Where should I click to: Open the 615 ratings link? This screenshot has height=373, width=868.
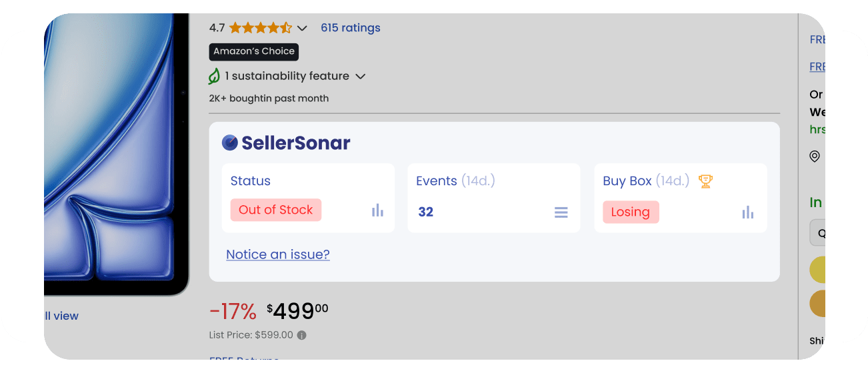pyautogui.click(x=350, y=28)
